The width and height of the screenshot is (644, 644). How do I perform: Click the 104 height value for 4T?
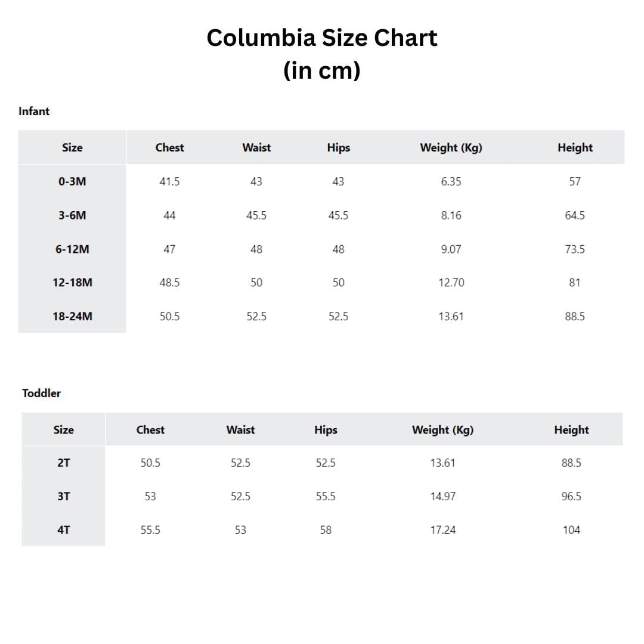571,530
